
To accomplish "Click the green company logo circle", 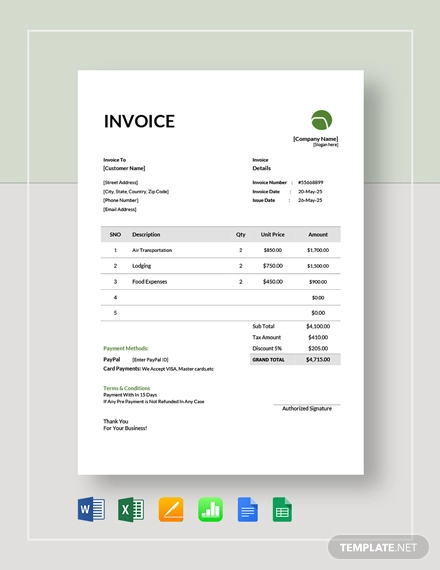I will tap(321, 120).
